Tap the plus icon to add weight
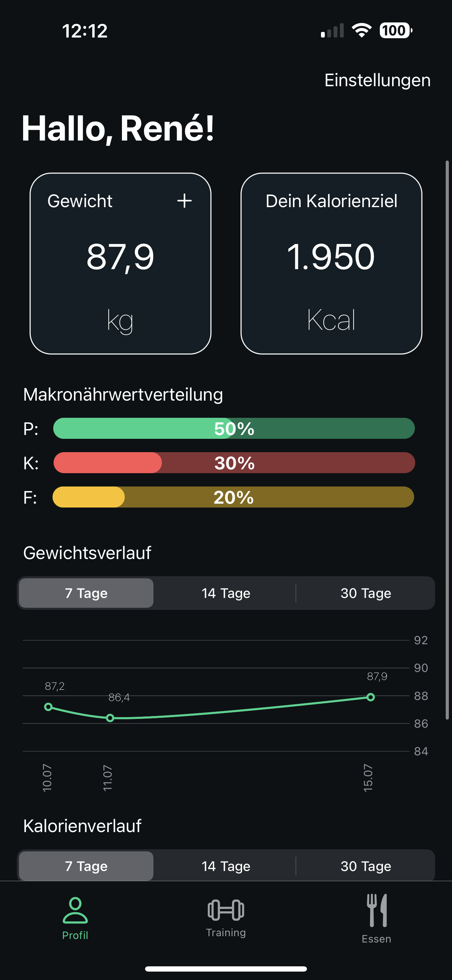Screen dimensions: 452x980 pyautogui.click(x=184, y=200)
